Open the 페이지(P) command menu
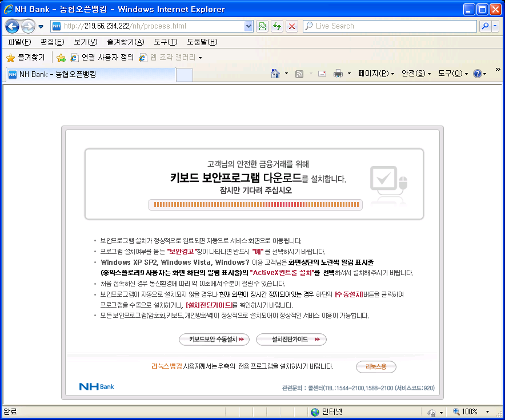Viewport: 505px width, 420px height. point(376,74)
